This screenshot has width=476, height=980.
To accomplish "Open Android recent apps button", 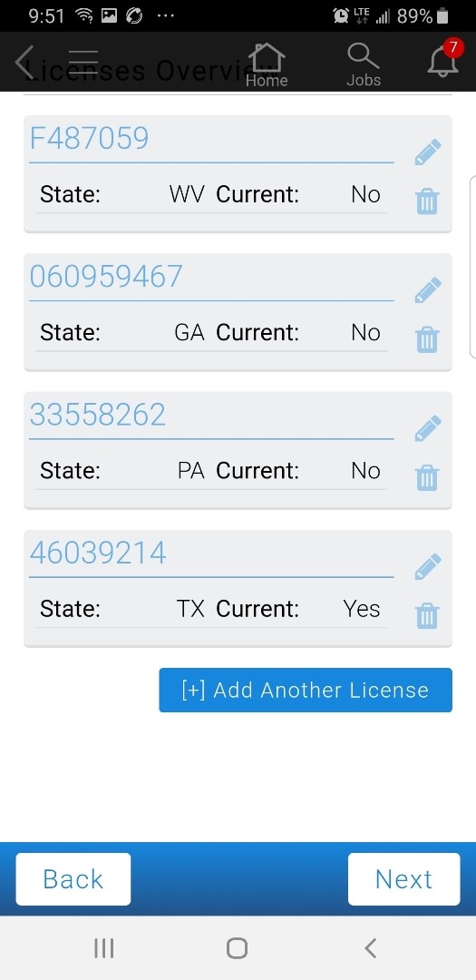I will pyautogui.click(x=103, y=948).
